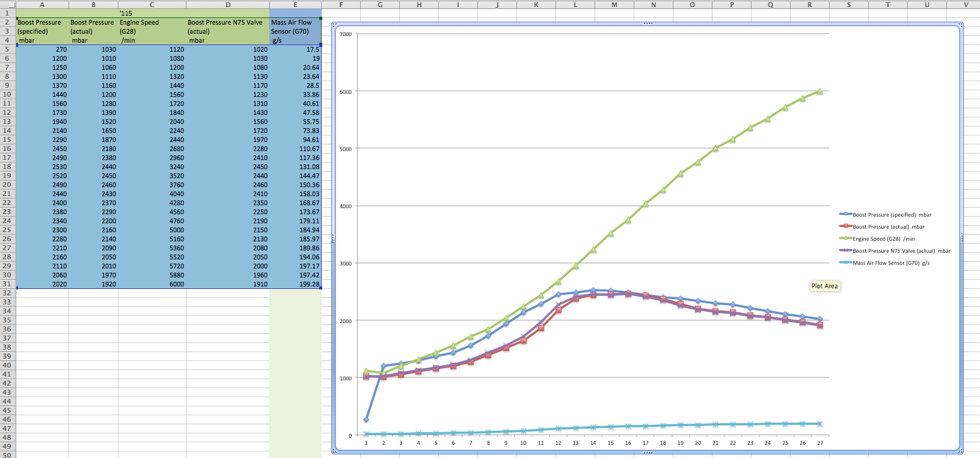Select the Boost Pressure (specified) legend entry
This screenshot has height=458, width=980.
(892, 215)
